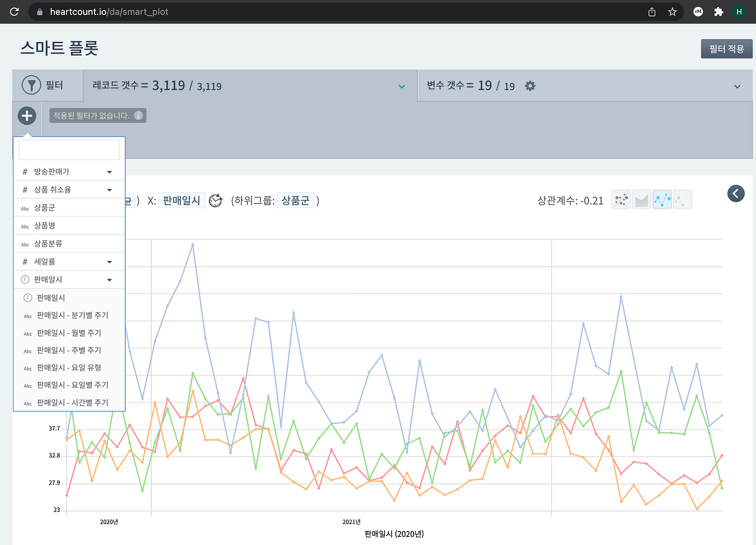
Task: Expand 세일률 variable arrow
Action: click(x=110, y=262)
